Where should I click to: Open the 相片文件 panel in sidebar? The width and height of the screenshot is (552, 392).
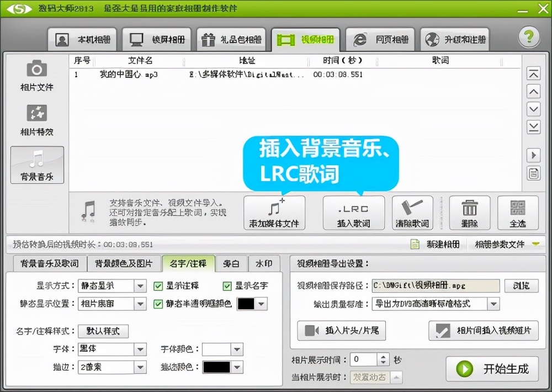36,77
